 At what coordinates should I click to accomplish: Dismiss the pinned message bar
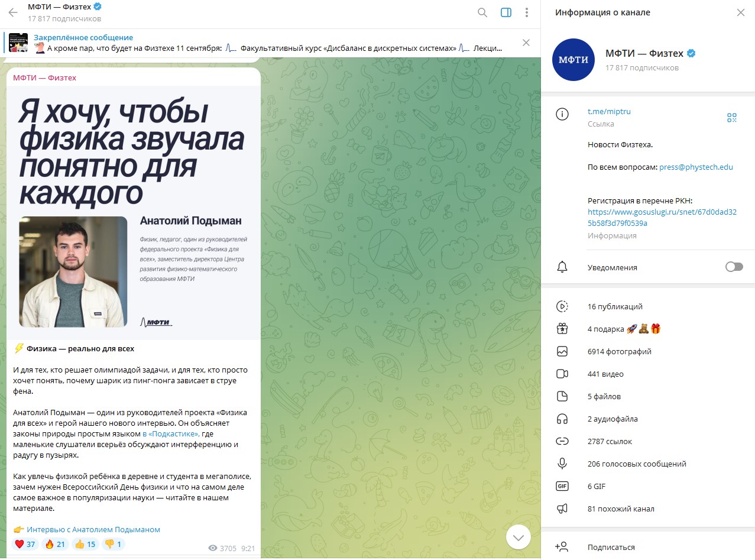tap(526, 43)
